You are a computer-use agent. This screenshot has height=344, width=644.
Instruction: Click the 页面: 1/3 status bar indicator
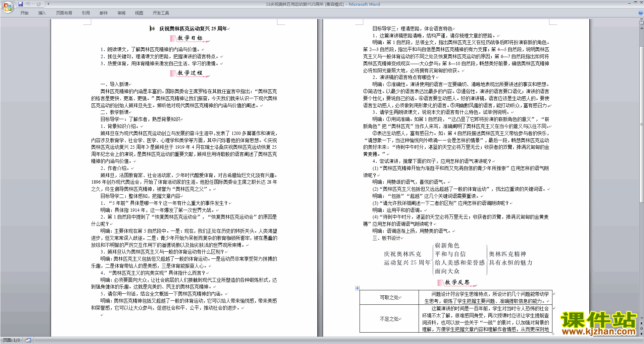11,340
